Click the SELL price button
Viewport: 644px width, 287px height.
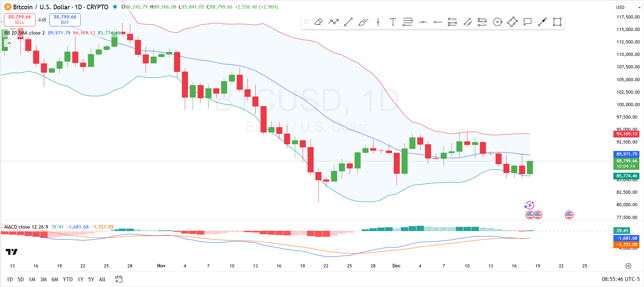20,19
